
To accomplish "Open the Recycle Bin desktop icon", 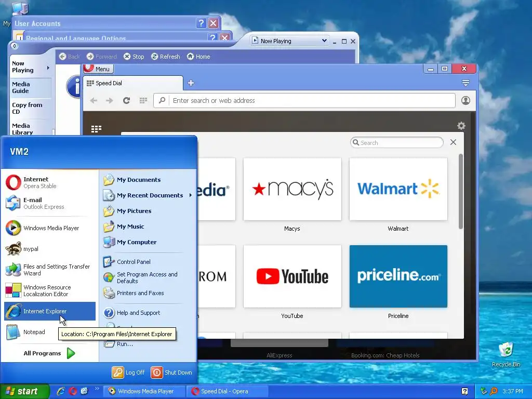I will pyautogui.click(x=506, y=354).
